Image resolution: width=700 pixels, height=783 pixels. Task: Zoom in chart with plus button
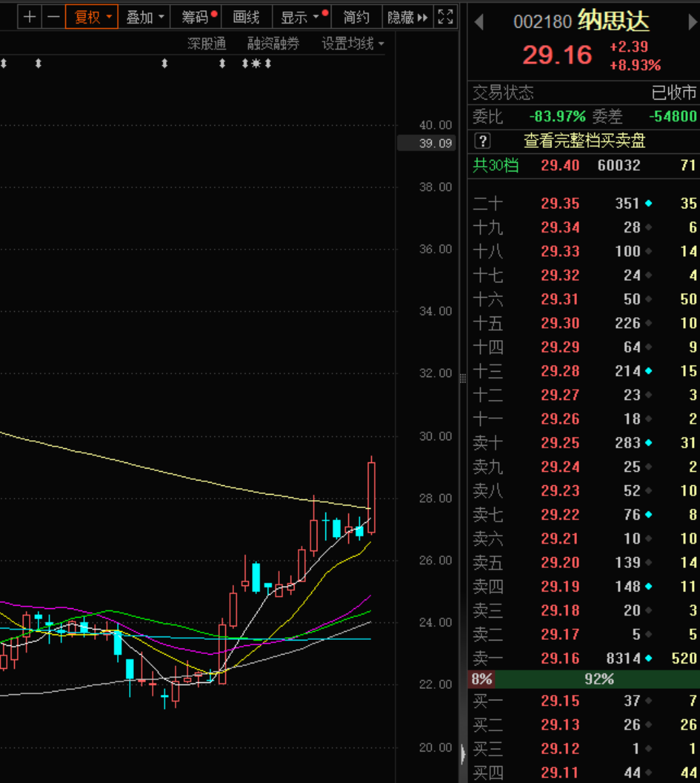click(30, 17)
